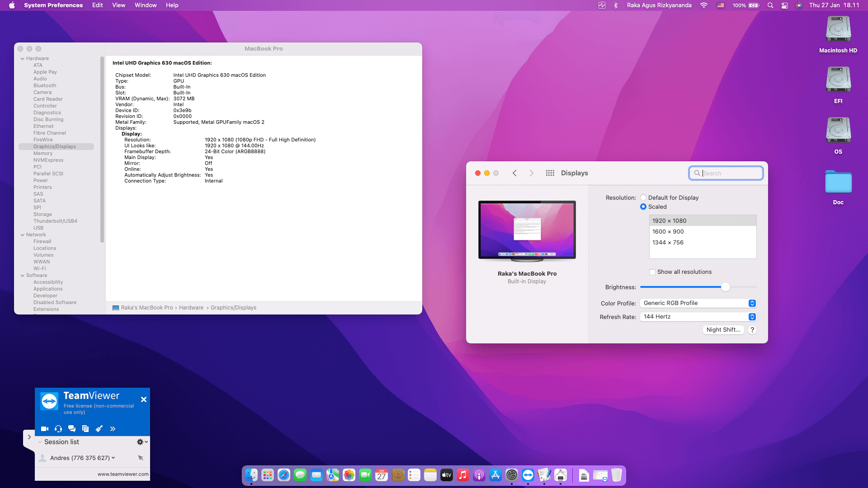868x488 pixels.
Task: Open the View menu
Action: 118,5
